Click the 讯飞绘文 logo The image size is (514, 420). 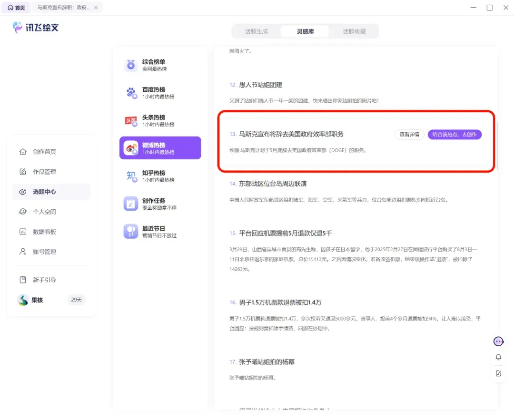tap(35, 28)
